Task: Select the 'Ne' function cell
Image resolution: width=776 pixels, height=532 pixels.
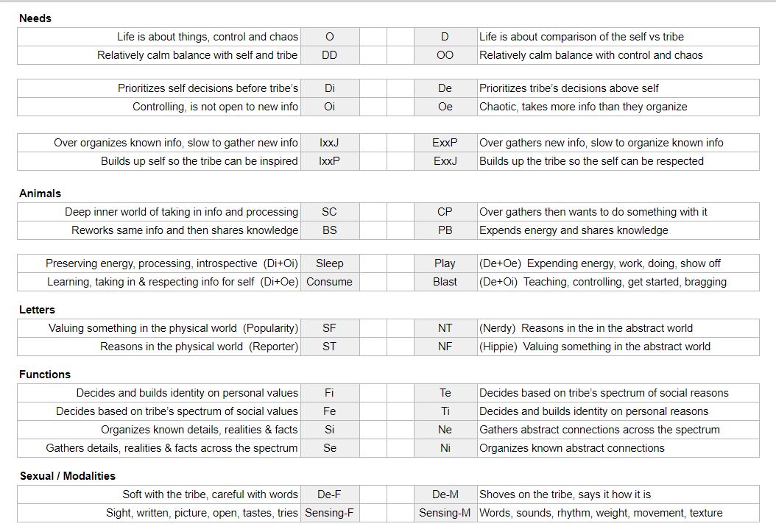Action: [x=445, y=430]
